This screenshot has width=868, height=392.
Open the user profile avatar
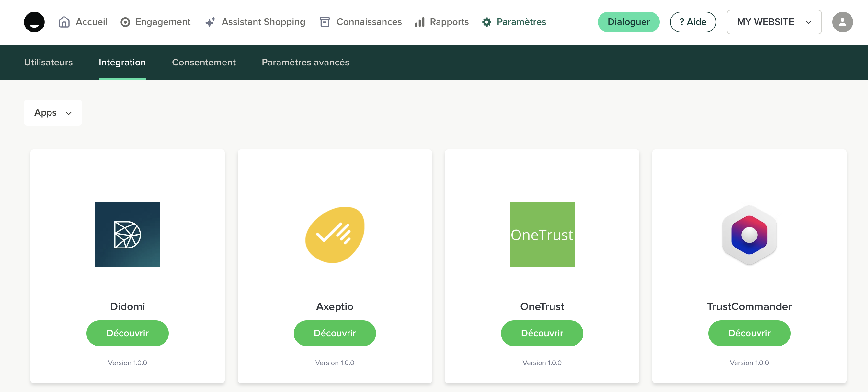[842, 22]
